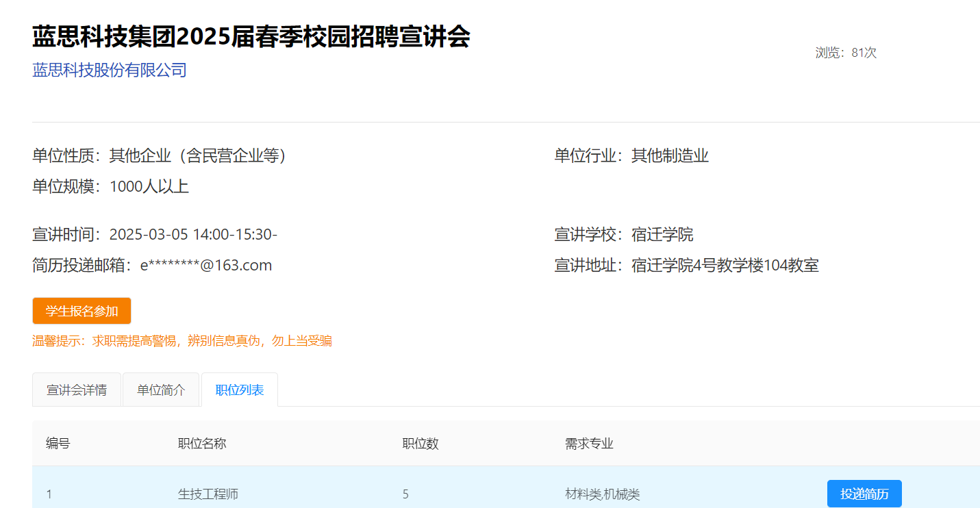This screenshot has width=980, height=508.
Task: Click the 职位数 column header
Action: 420,444
